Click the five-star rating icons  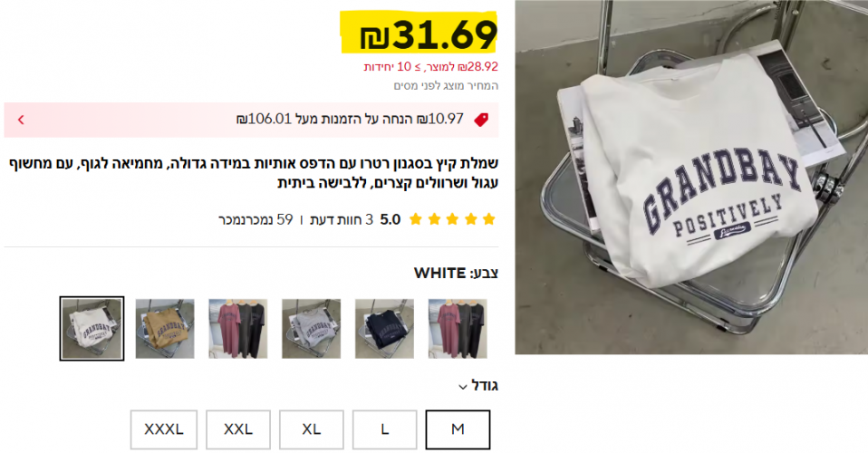click(x=452, y=219)
